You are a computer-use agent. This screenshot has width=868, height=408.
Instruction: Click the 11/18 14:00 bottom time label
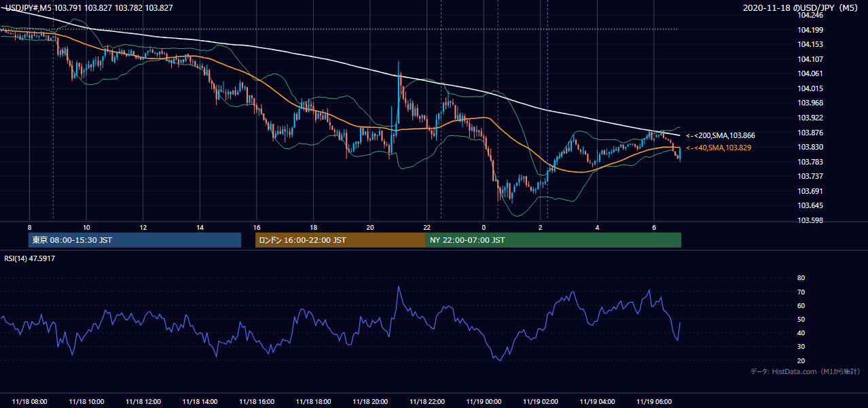point(200,402)
